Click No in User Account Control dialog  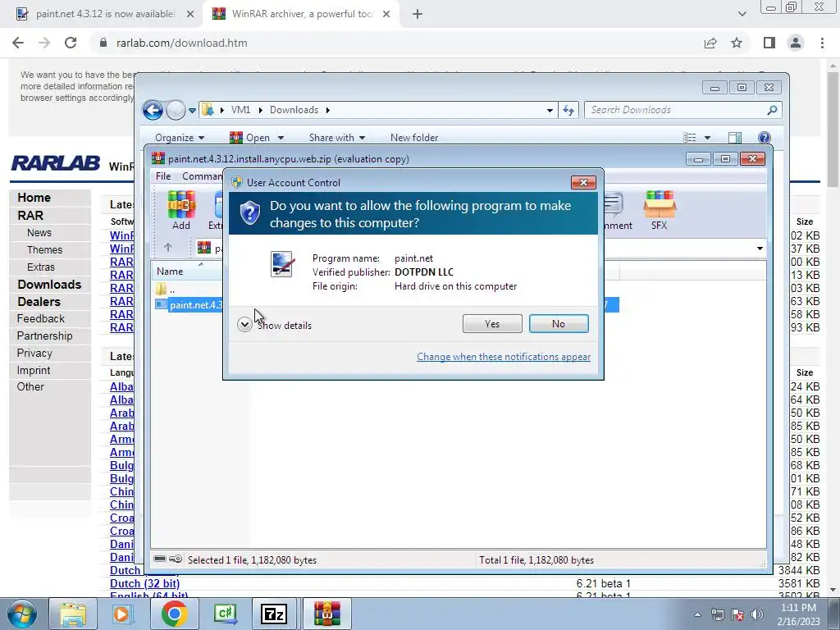point(558,323)
